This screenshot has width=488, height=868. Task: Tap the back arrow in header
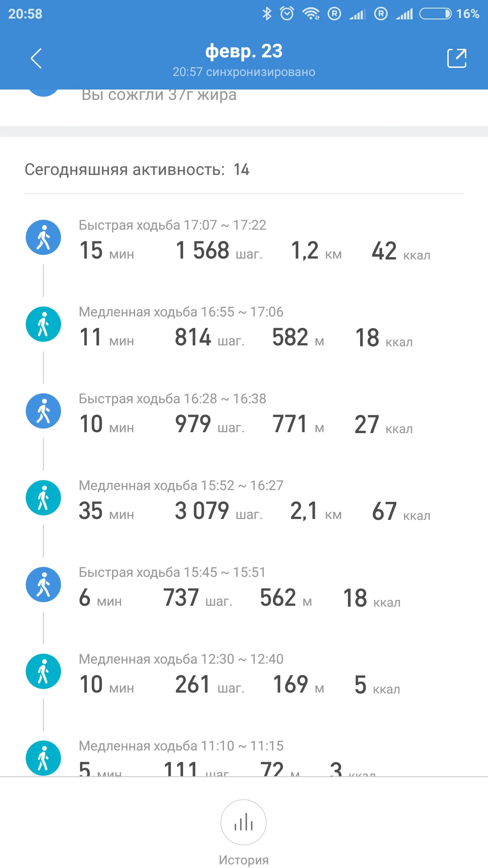(x=36, y=58)
